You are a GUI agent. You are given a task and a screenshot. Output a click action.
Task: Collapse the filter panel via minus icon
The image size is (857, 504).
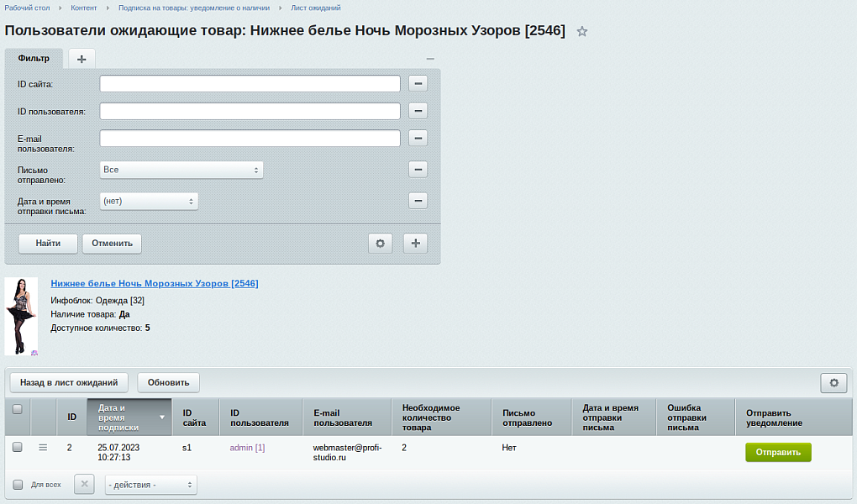[430, 59]
